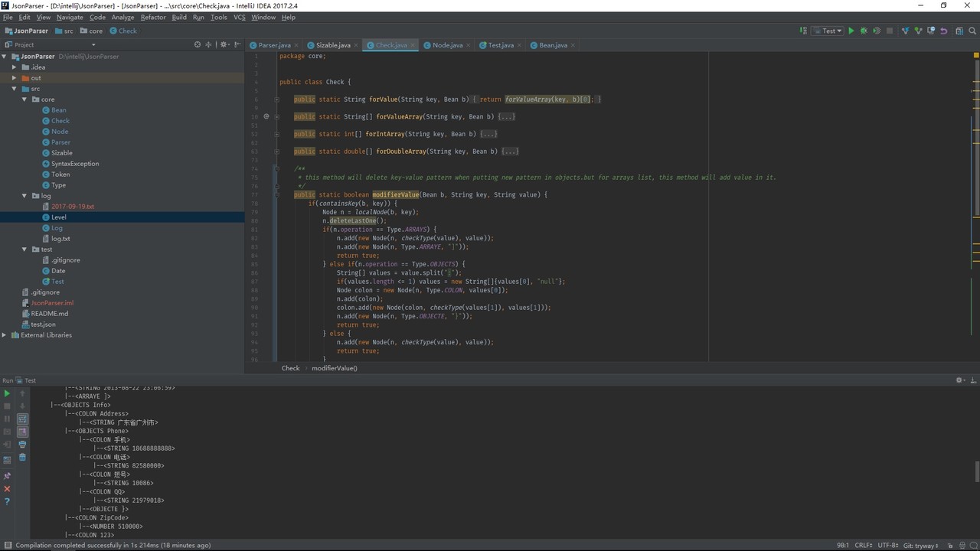Click Git: tryway branch in status bar

pos(921,546)
